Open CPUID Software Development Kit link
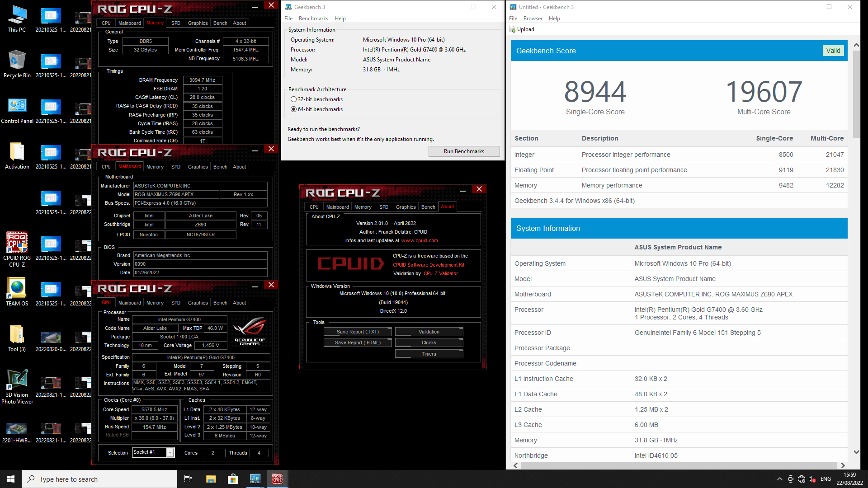This screenshot has height=488, width=868. 429,265
